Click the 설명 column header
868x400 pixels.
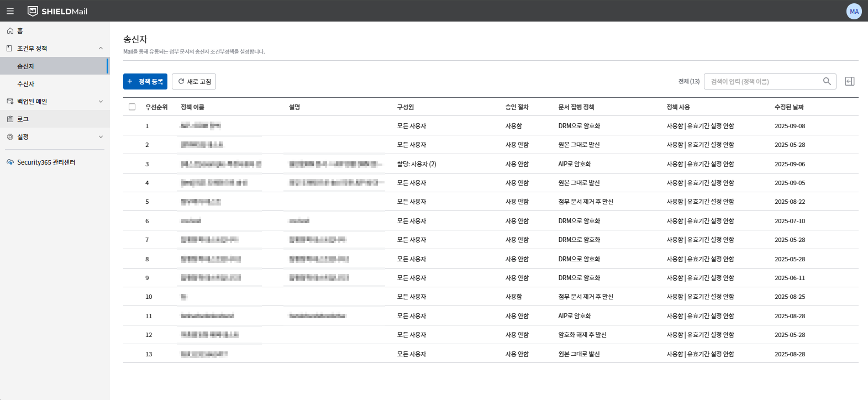coord(294,107)
